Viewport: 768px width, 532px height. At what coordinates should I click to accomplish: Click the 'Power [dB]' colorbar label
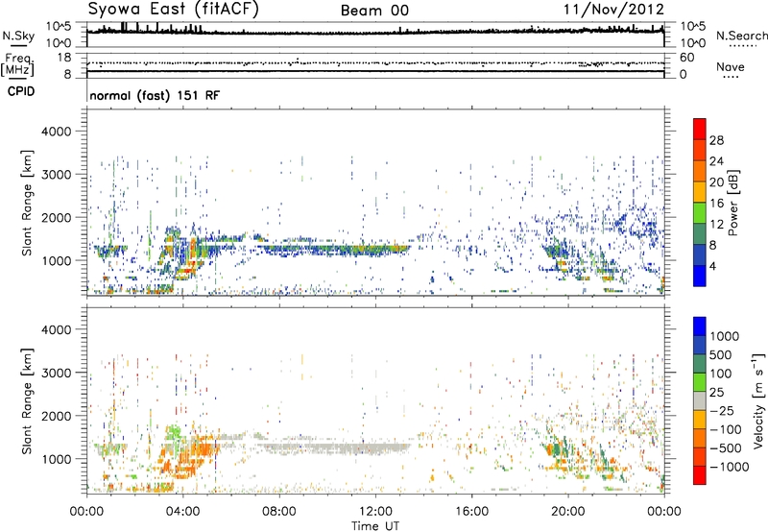coord(732,203)
